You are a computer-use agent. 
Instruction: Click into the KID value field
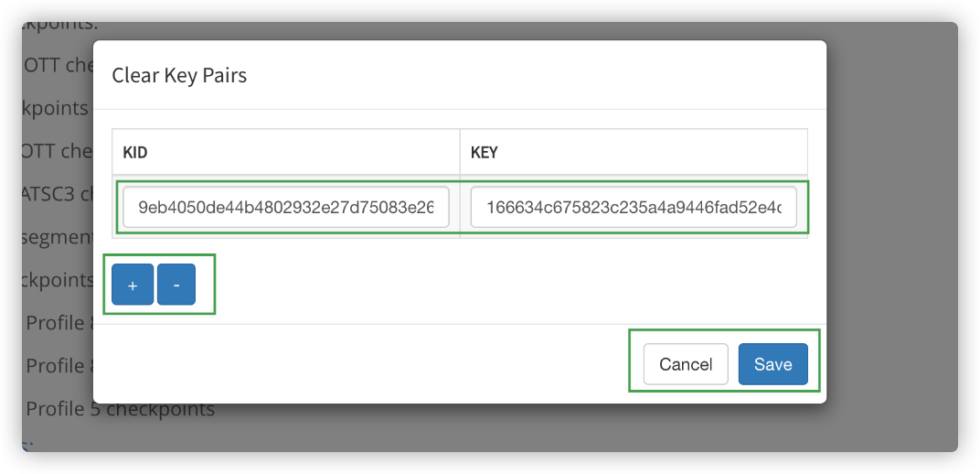pos(286,208)
